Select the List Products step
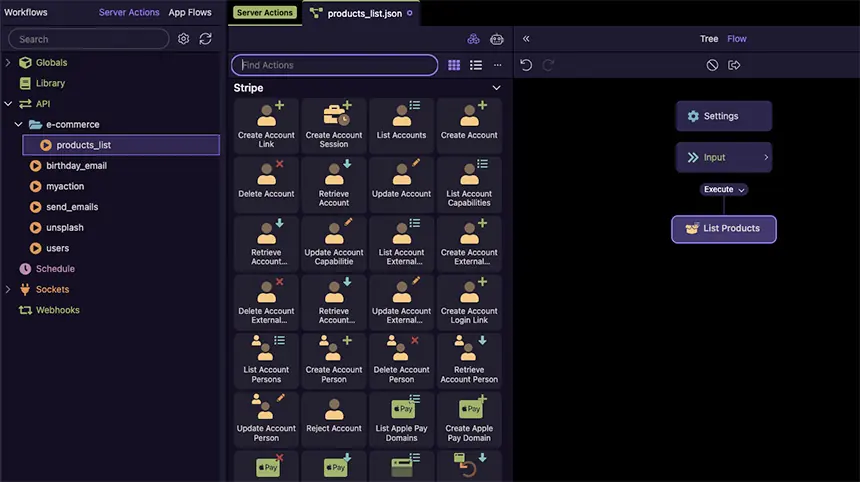 click(723, 229)
